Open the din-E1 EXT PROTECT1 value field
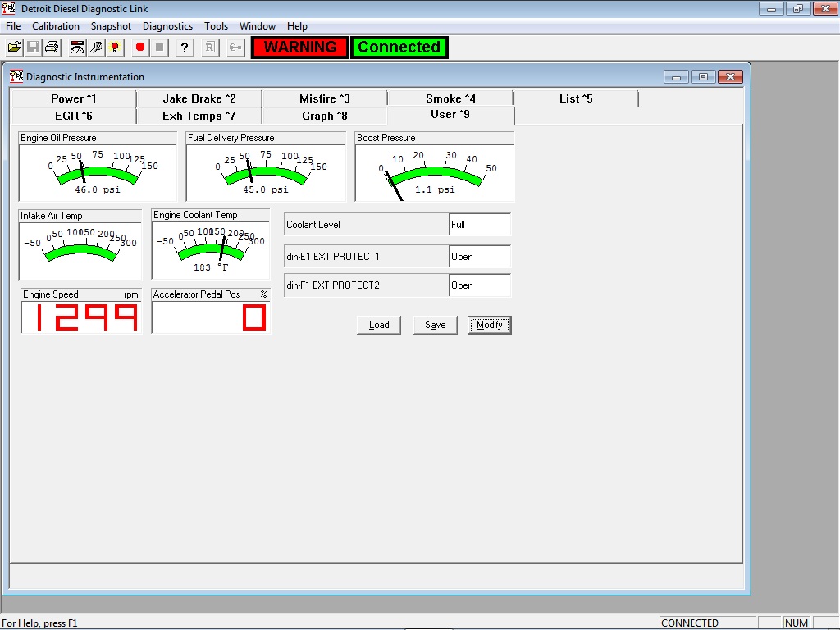Image resolution: width=840 pixels, height=630 pixels. coord(480,256)
